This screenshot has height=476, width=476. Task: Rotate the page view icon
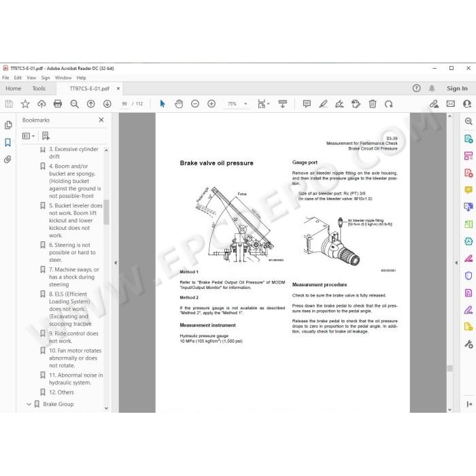[x=388, y=104]
